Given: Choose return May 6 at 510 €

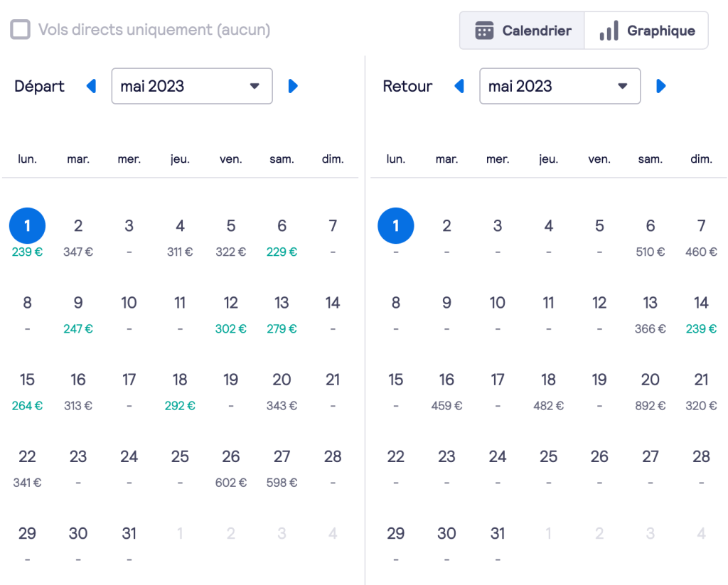Looking at the screenshot, I should pyautogui.click(x=650, y=236).
